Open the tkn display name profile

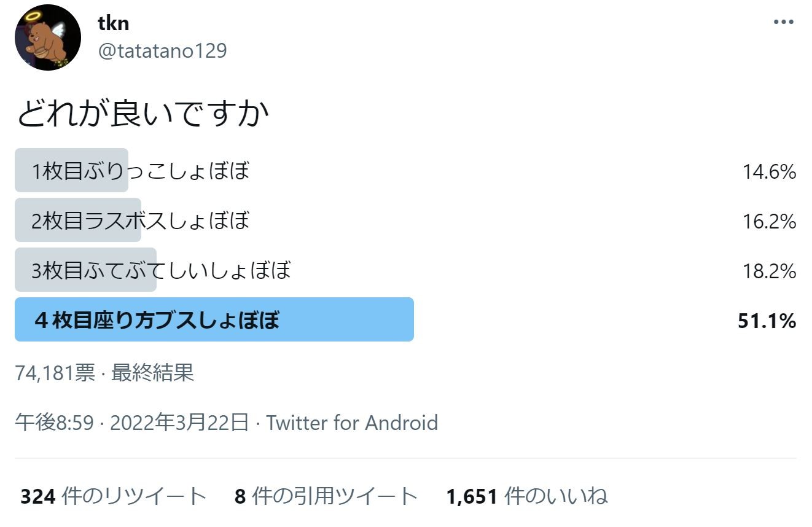coord(113,23)
